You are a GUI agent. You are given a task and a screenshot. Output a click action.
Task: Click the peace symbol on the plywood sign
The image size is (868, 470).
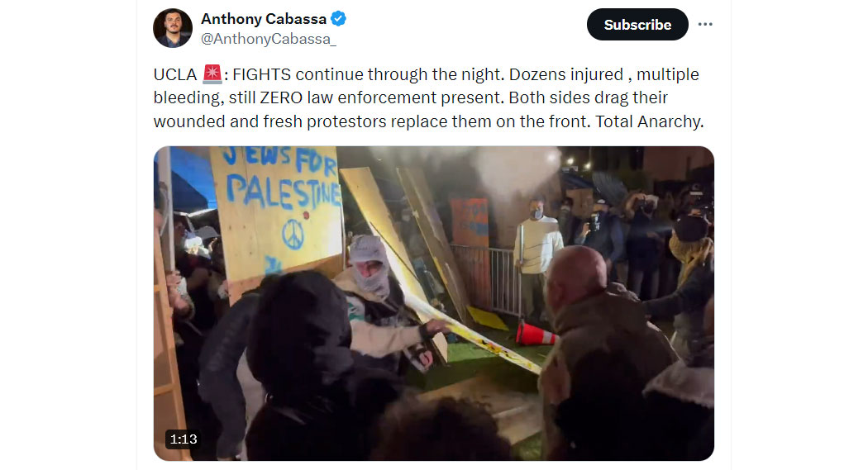(x=293, y=235)
